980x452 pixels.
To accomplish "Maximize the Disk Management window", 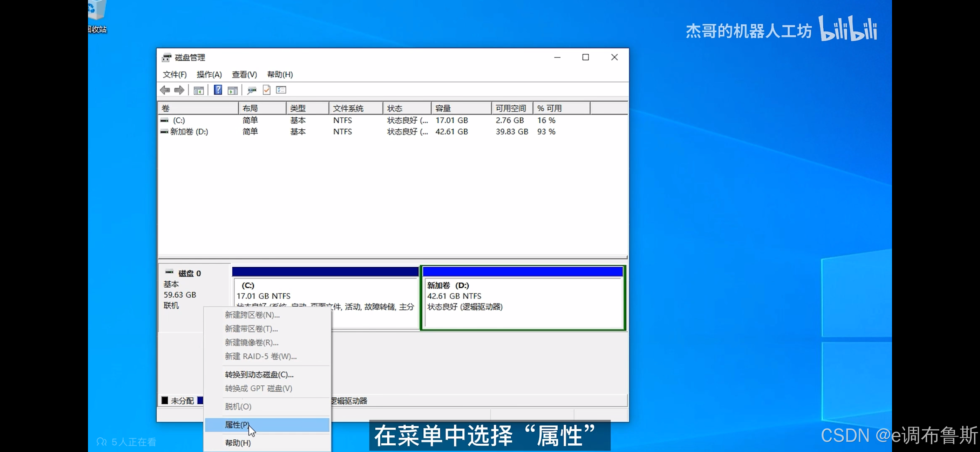I will (585, 57).
